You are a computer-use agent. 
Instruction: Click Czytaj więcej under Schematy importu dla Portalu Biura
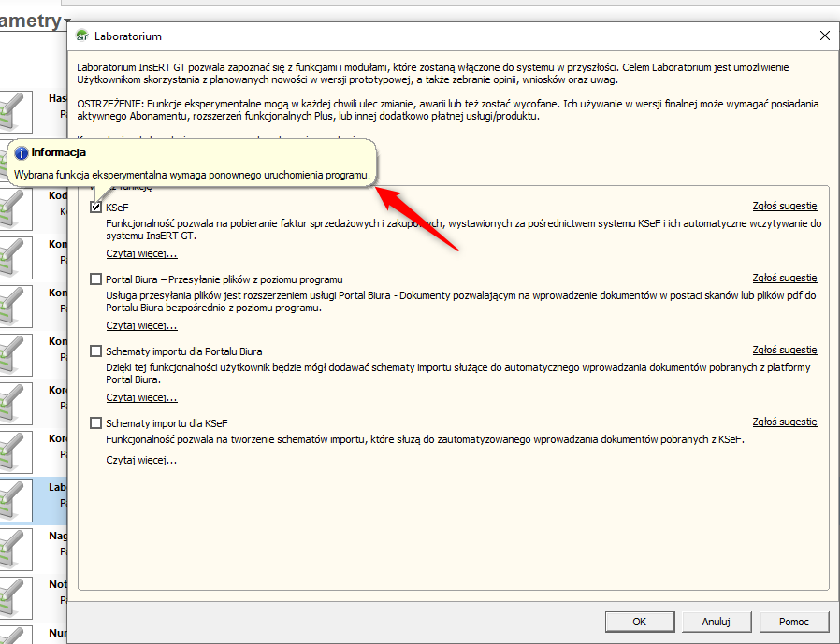tap(141, 398)
